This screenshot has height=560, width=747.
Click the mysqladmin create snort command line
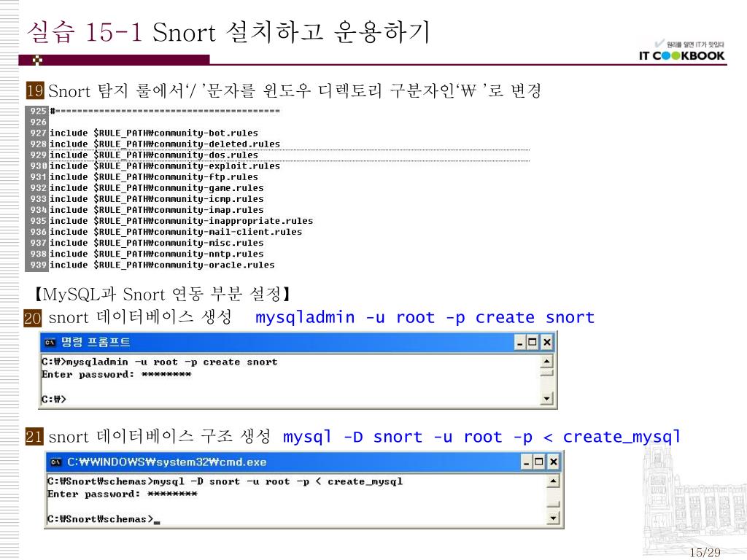[159, 362]
